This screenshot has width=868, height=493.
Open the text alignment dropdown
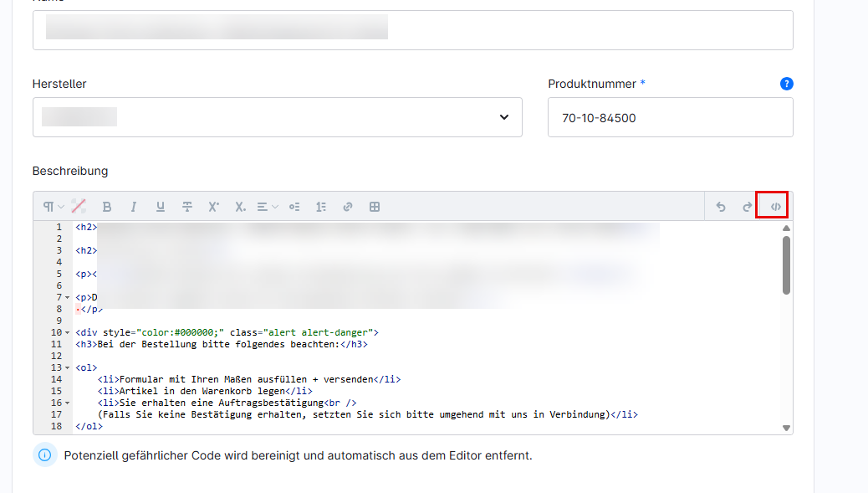(268, 207)
